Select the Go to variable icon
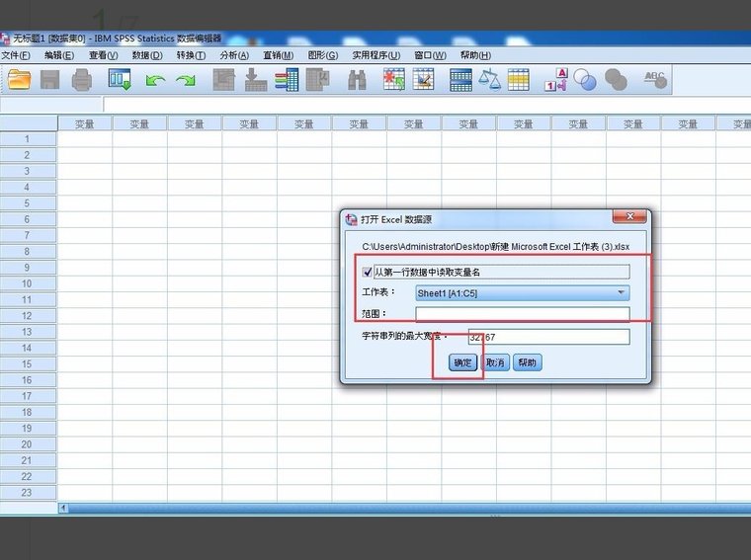The height and width of the screenshot is (560, 751). pos(255,79)
